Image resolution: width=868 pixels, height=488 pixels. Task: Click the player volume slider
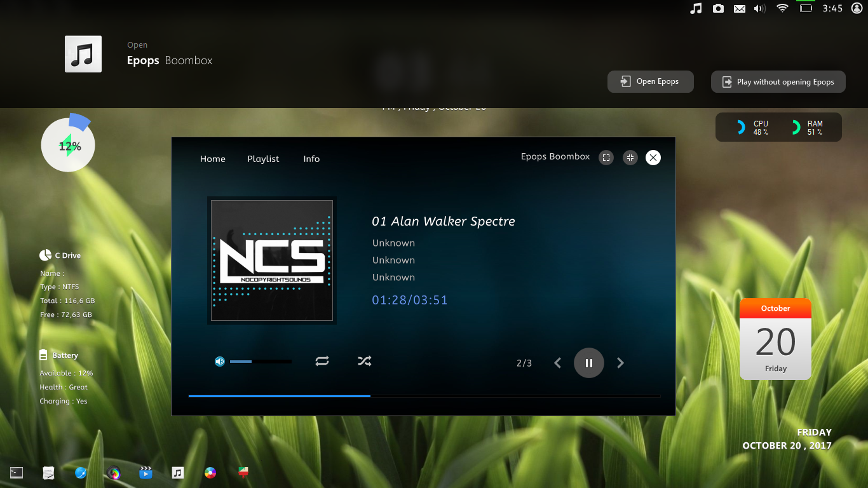(x=261, y=362)
